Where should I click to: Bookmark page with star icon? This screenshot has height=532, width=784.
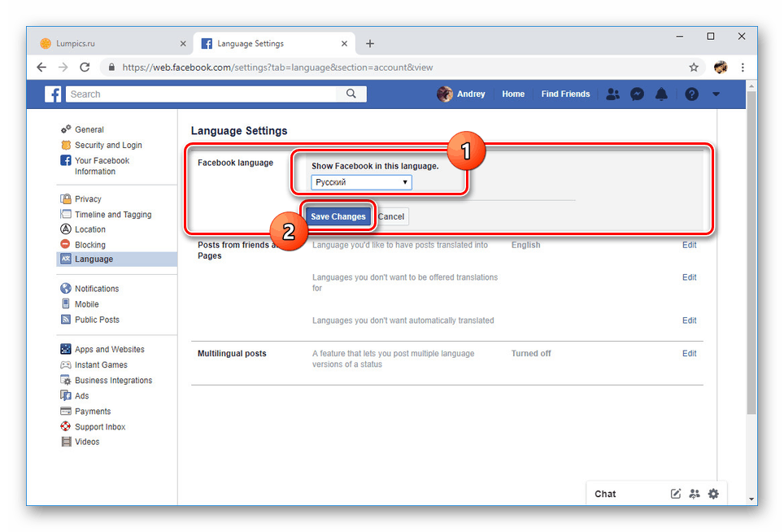694,67
